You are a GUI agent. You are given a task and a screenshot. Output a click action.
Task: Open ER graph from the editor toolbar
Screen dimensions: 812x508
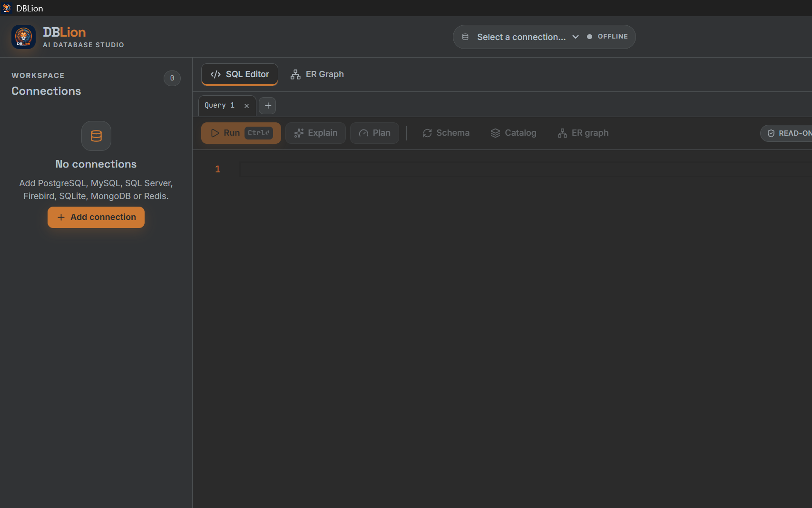pos(583,133)
